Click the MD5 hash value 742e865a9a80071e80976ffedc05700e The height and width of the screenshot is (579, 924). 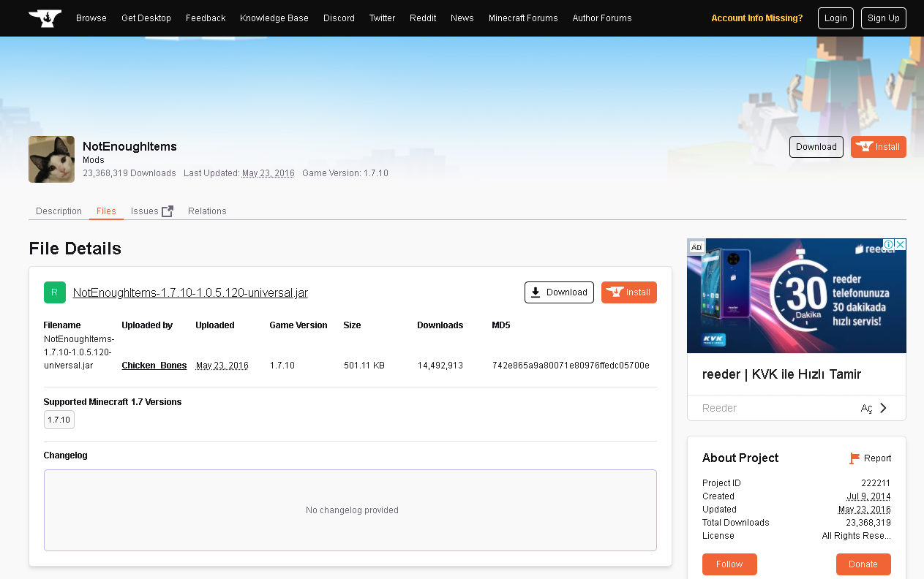point(571,366)
